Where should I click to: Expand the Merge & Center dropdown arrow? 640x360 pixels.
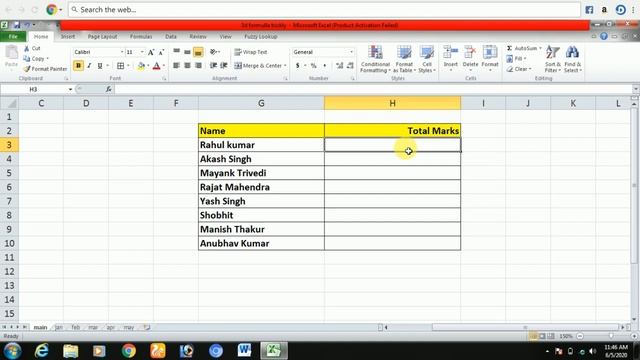point(285,66)
